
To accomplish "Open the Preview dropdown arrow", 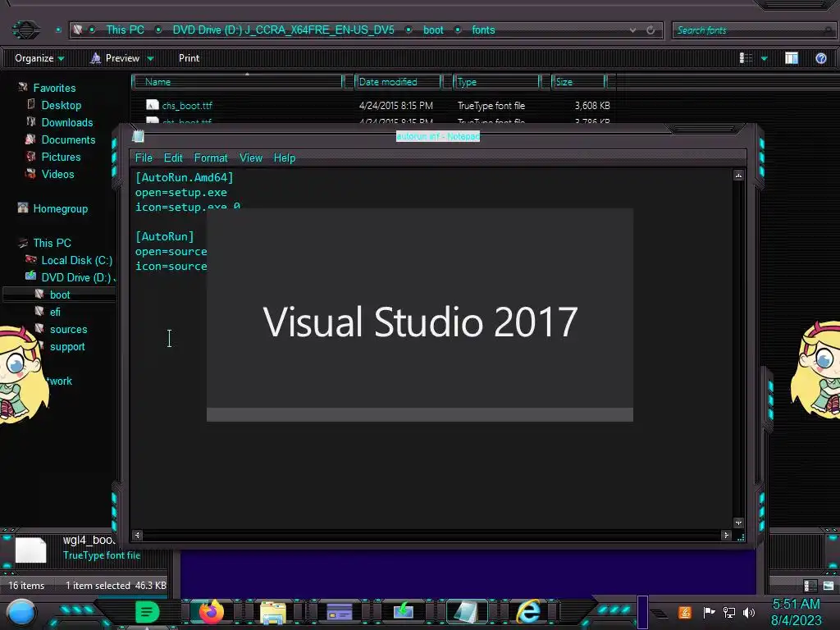I will coord(151,58).
